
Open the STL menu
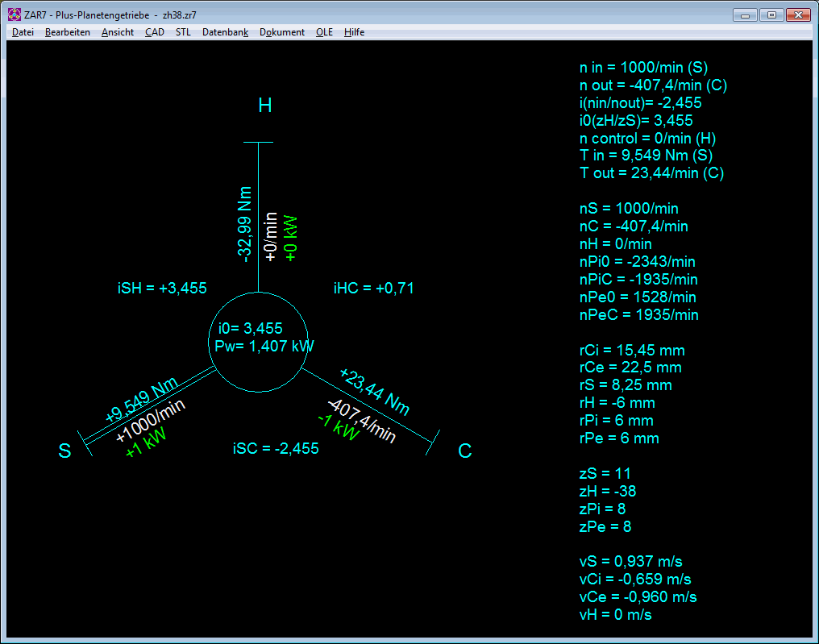pyautogui.click(x=183, y=32)
